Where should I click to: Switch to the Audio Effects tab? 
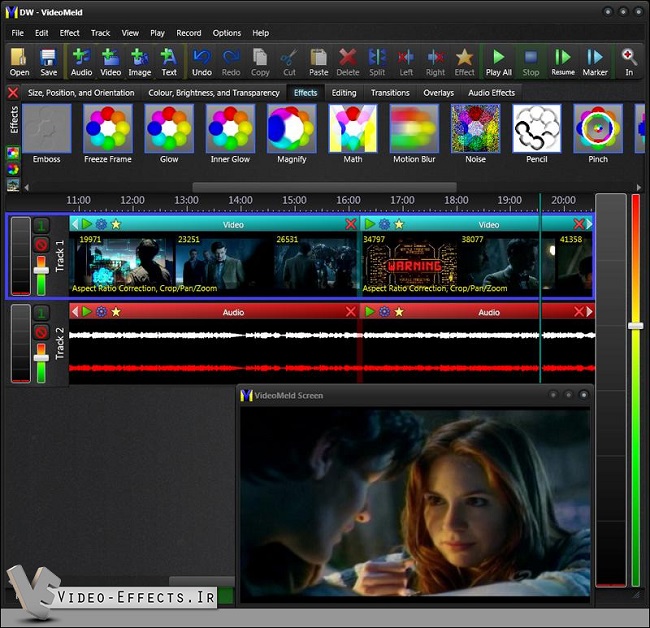(492, 93)
